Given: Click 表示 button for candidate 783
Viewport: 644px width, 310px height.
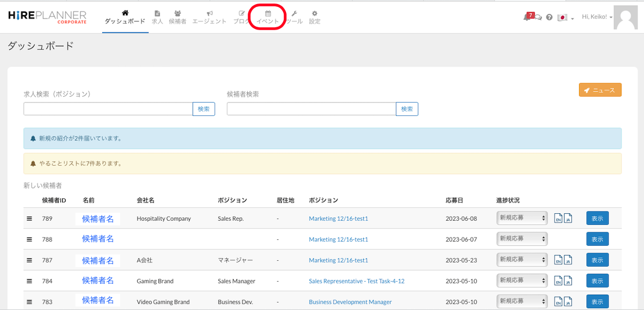Looking at the screenshot, I should coord(597,302).
